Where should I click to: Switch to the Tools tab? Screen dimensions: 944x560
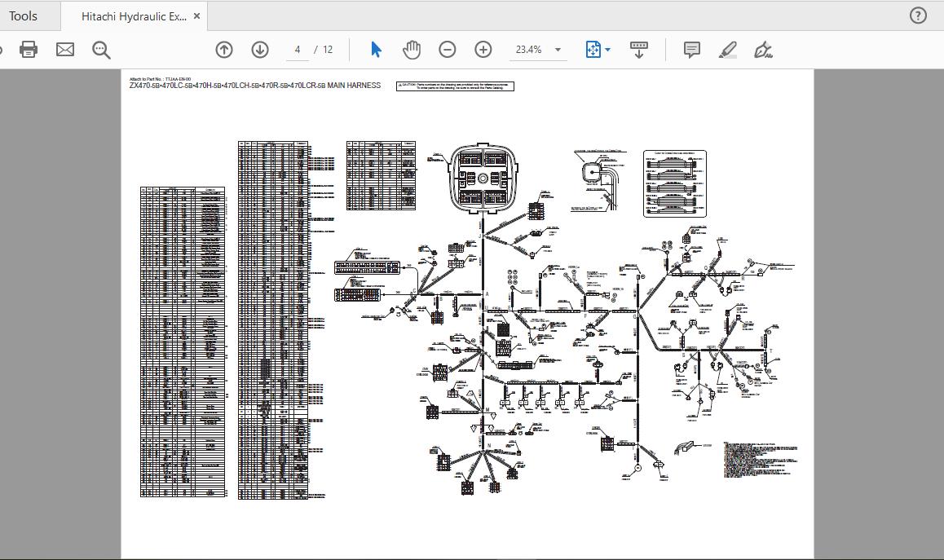tap(23, 16)
